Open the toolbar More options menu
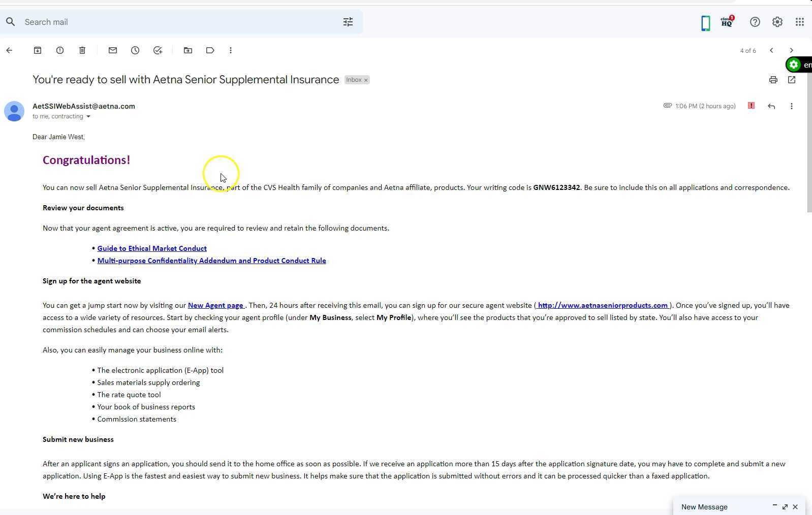 231,50
